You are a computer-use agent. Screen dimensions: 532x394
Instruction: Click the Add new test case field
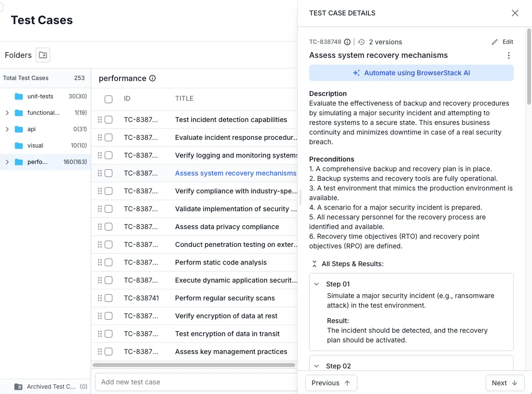tap(195, 382)
